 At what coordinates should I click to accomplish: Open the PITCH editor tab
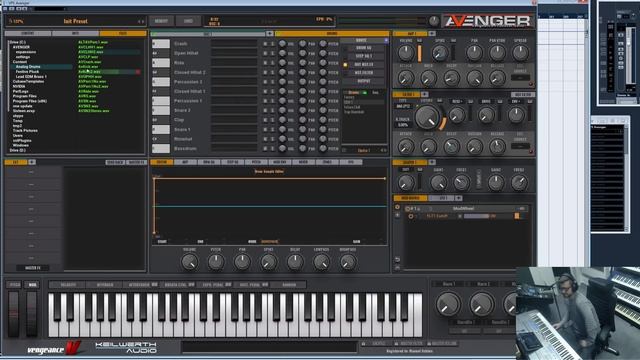coord(256,162)
